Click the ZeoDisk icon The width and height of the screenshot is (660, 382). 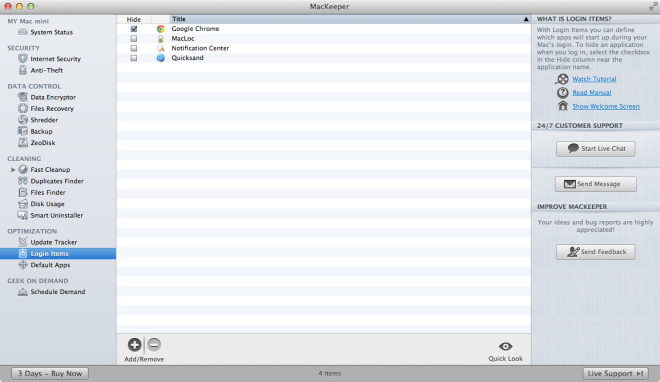tap(23, 143)
